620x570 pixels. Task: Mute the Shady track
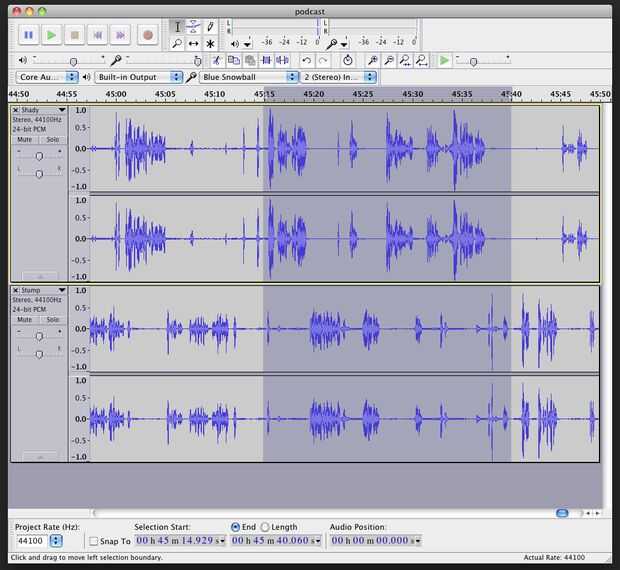coord(26,140)
